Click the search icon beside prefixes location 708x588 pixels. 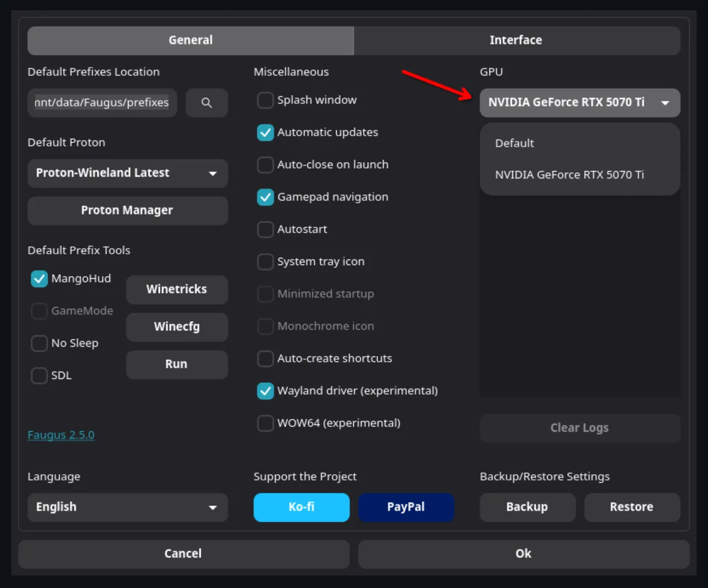point(207,103)
